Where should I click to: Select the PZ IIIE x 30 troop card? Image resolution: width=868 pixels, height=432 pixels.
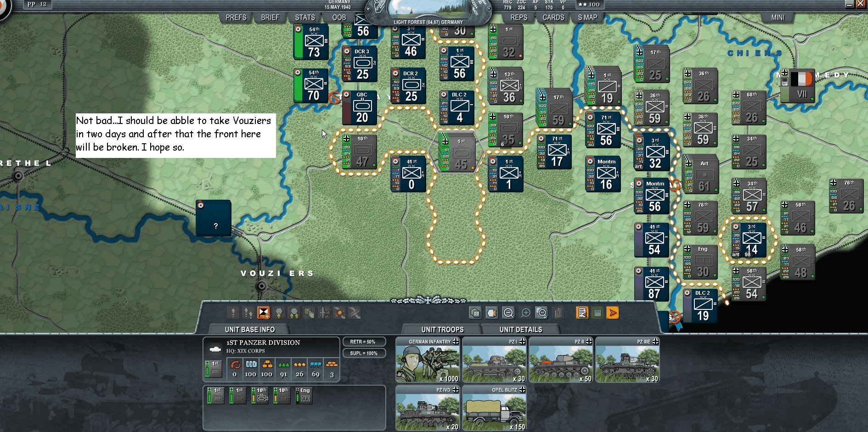tap(627, 360)
